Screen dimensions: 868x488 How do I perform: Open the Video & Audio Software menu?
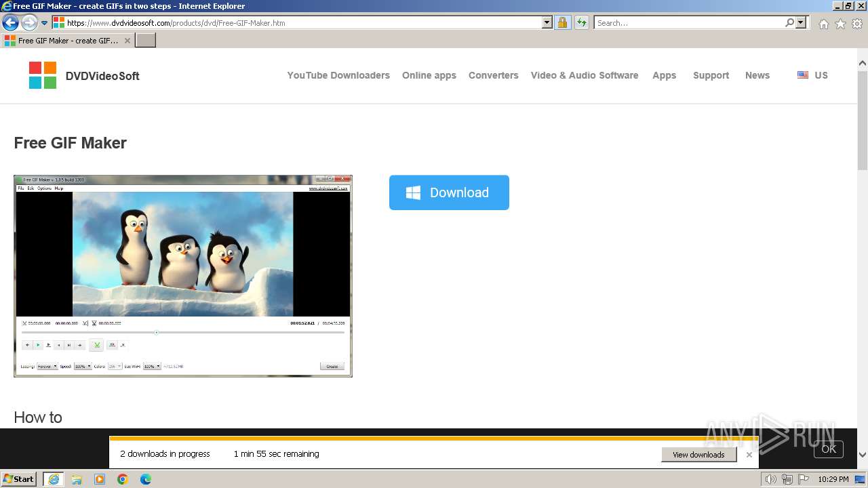pos(585,75)
